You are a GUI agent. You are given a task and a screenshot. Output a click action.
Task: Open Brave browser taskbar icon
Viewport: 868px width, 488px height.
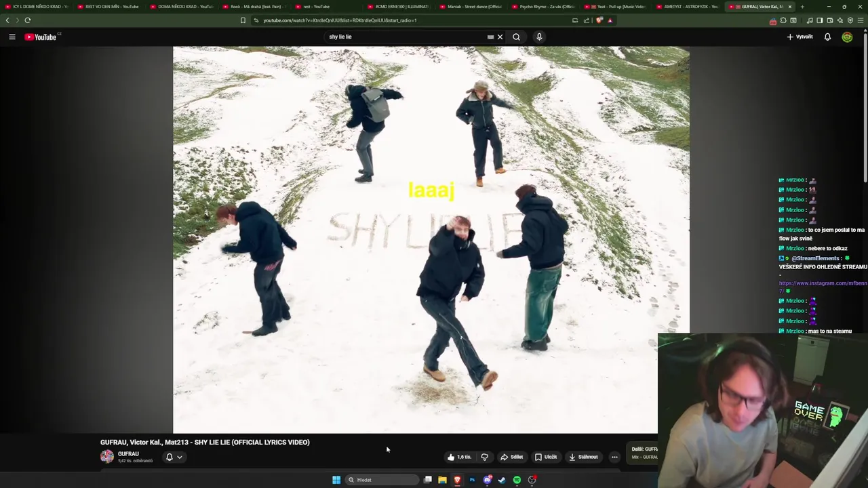click(x=457, y=480)
